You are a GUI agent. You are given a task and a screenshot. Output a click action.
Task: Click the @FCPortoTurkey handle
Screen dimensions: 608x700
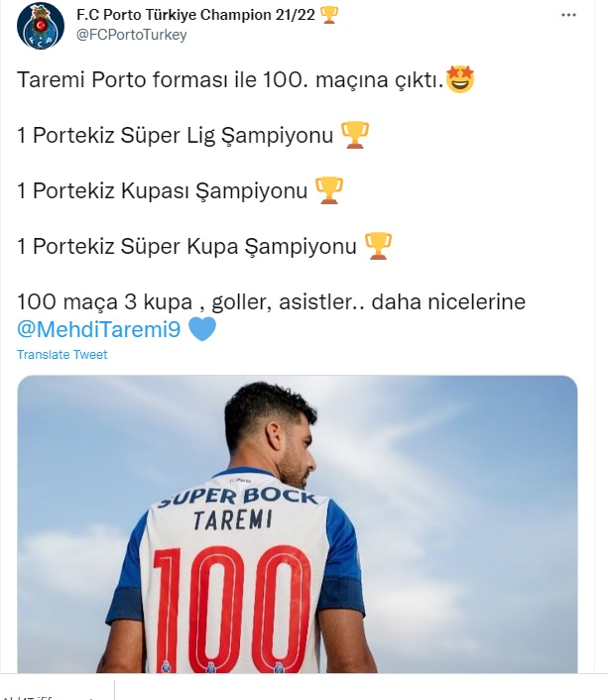click(132, 35)
